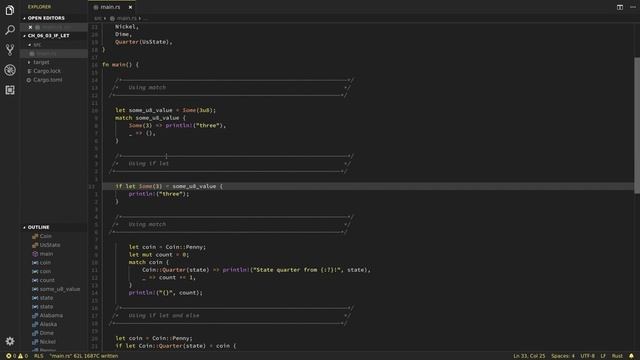
Task: Click the Explorer panel title
Action: pos(39,7)
